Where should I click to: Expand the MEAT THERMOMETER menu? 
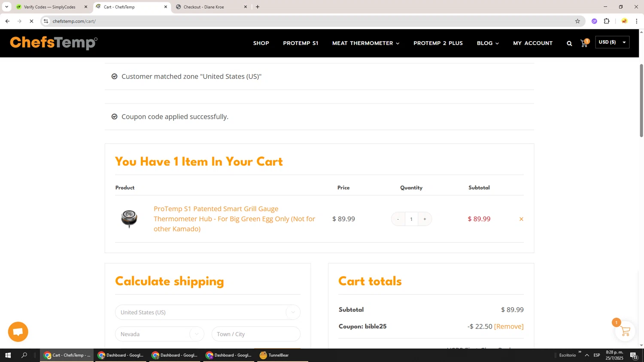(366, 43)
